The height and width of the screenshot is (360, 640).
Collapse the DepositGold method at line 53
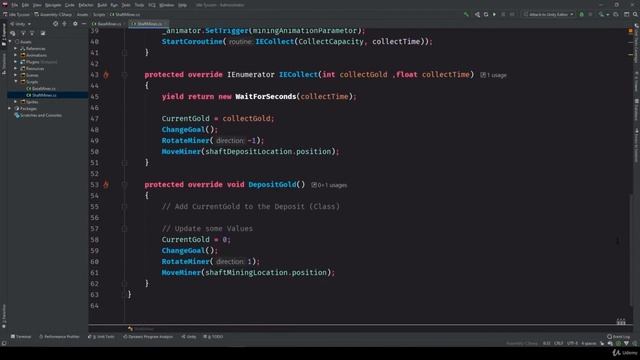click(x=124, y=184)
